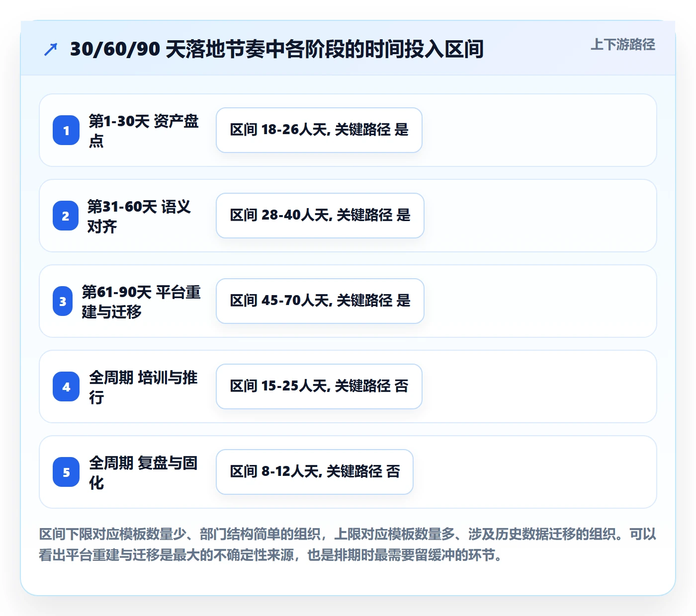Viewport: 696px width, 616px height.
Task: Click the 第1-30天 资产盘点 label
Action: [x=144, y=130]
